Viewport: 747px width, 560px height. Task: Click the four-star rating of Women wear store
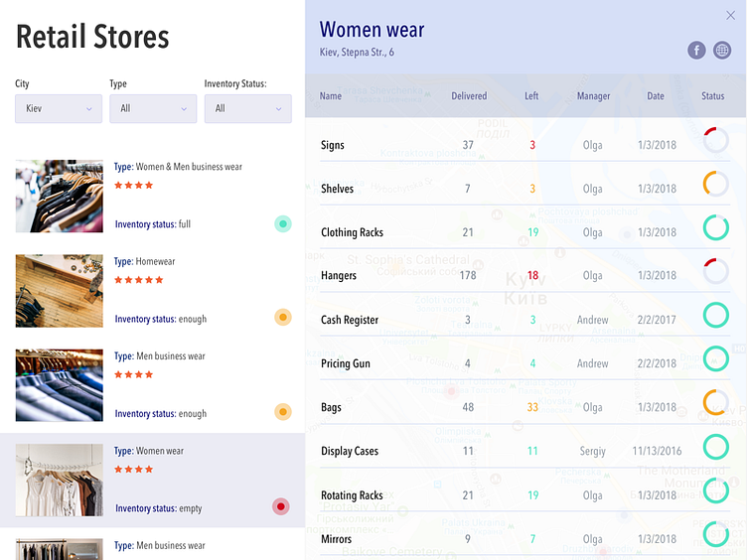point(134,470)
